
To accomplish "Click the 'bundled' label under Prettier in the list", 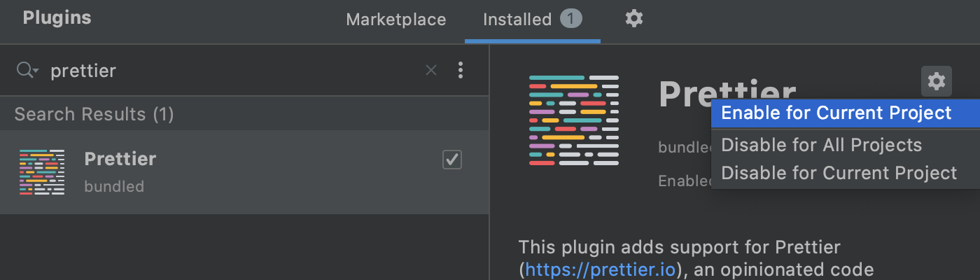I will coord(114,187).
